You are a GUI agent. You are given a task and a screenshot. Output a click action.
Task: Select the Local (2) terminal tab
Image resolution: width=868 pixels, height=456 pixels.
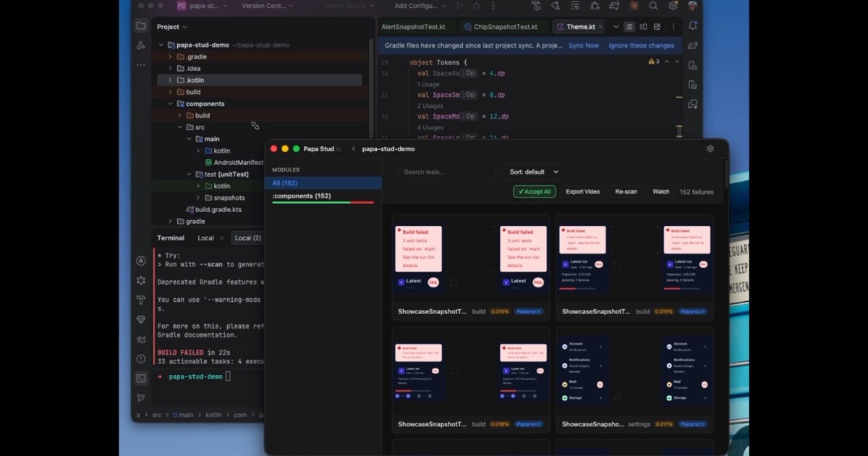tap(248, 238)
